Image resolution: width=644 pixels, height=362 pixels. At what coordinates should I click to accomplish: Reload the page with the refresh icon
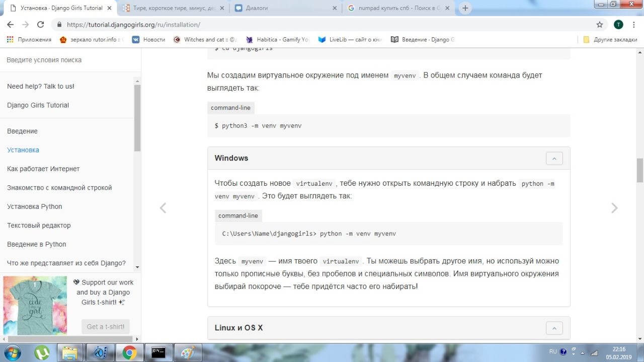click(x=41, y=24)
